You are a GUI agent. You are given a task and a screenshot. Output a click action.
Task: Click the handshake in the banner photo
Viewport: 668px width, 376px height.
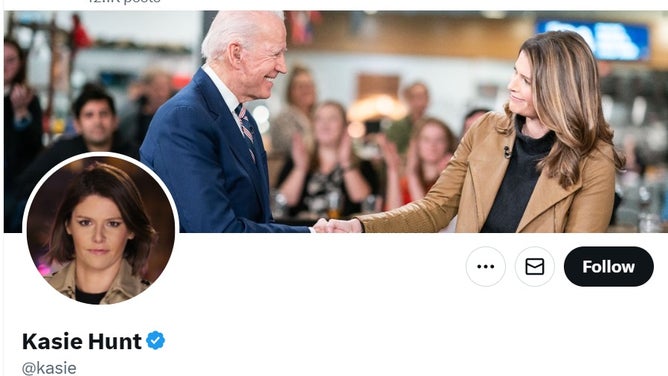tap(337, 225)
